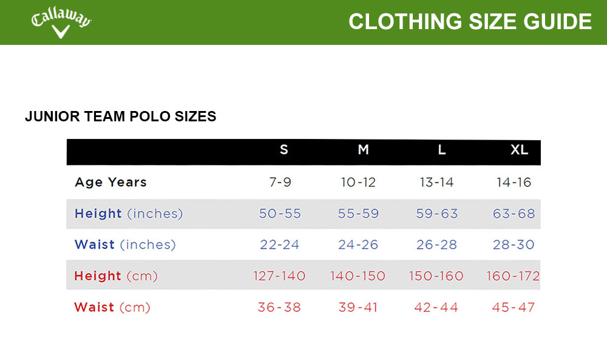This screenshot has width=607, height=364.
Task: Click the 39-41 waist cm cell
Action: pyautogui.click(x=358, y=307)
